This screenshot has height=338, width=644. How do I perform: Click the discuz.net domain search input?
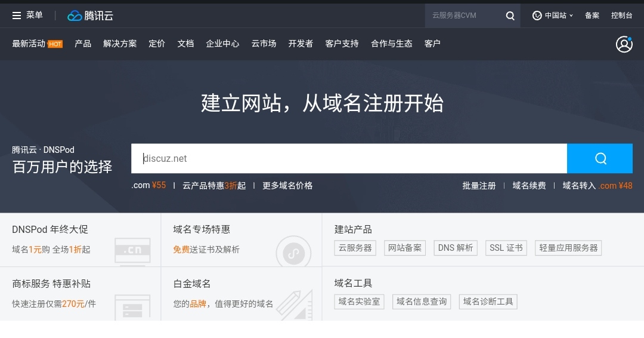pos(349,158)
